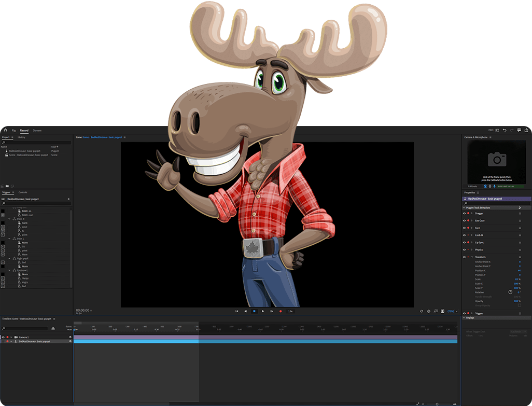
Task: Open the History panel tab
Action: pyautogui.click(x=21, y=137)
